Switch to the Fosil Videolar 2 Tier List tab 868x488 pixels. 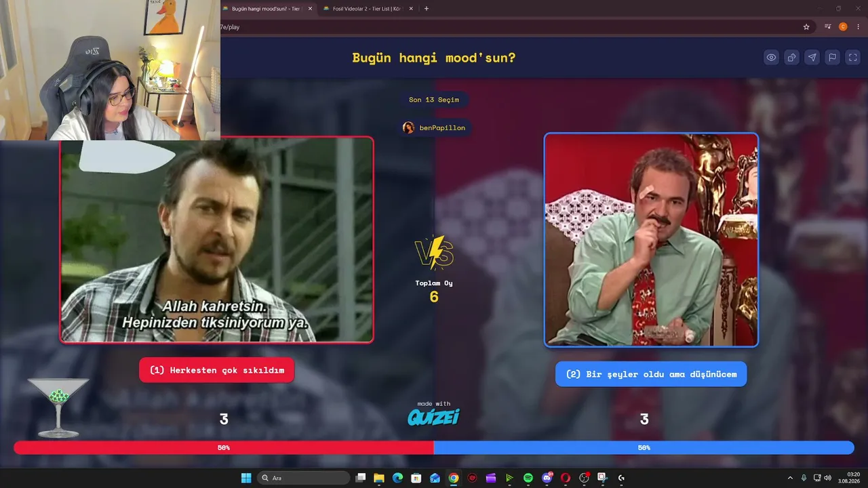coord(365,9)
